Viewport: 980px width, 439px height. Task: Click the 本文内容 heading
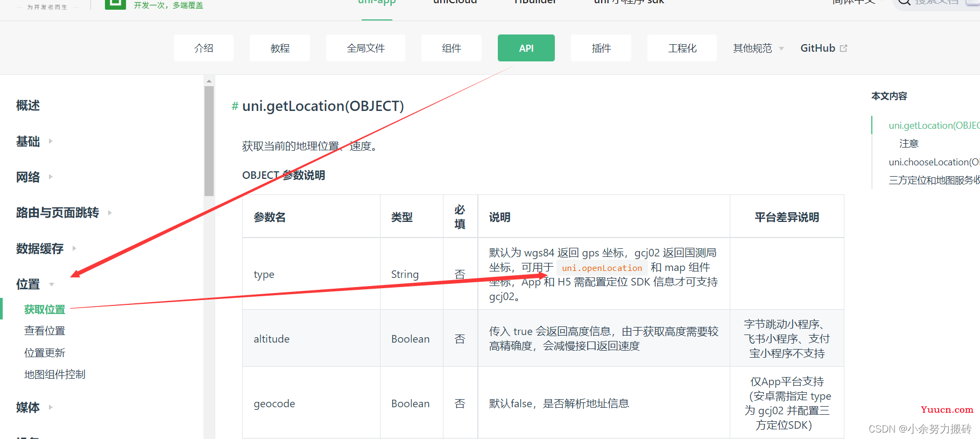click(889, 96)
